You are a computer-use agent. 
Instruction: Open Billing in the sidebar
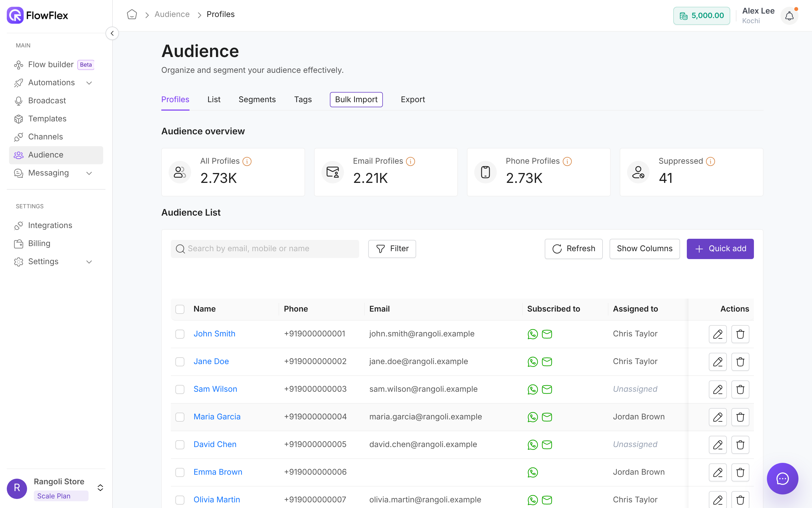tap(56, 244)
